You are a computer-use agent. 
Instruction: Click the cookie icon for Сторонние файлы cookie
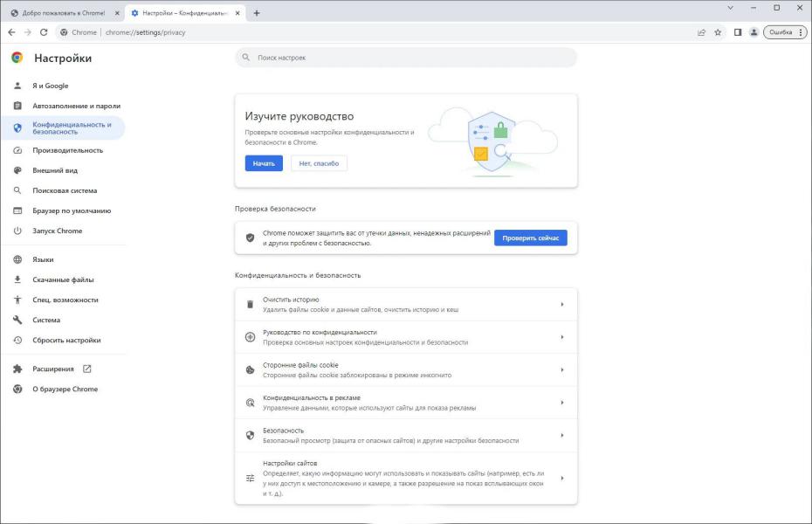250,369
